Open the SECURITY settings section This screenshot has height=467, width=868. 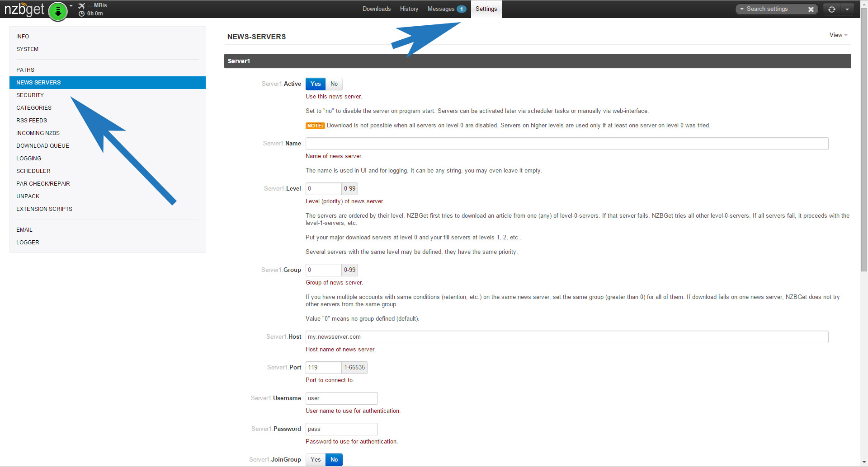tap(30, 95)
